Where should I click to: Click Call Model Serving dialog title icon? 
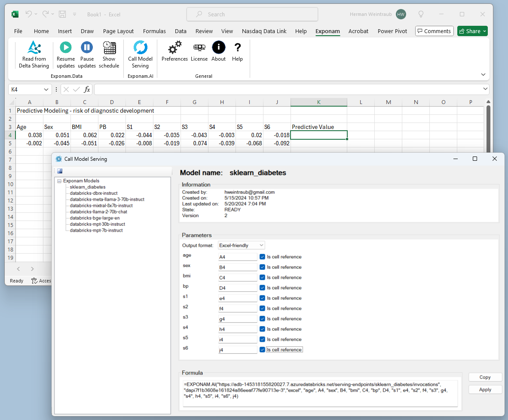pos(58,159)
